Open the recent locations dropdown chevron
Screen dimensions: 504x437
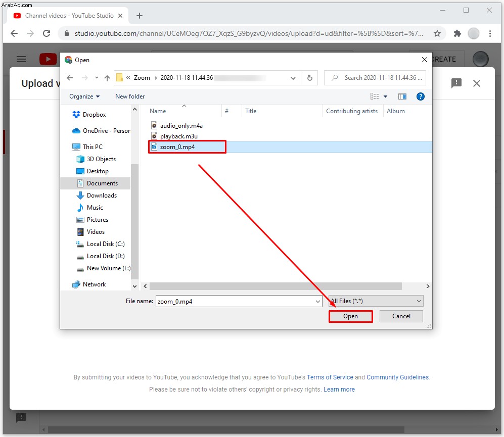97,78
